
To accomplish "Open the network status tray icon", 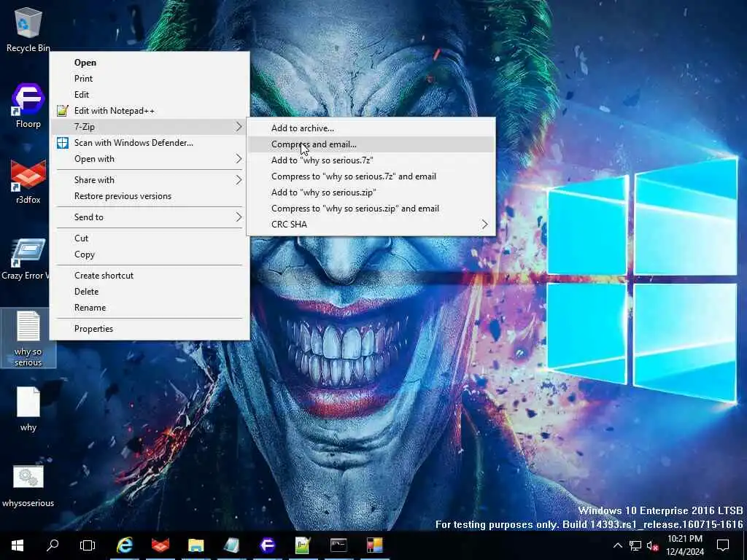I will pos(635,545).
